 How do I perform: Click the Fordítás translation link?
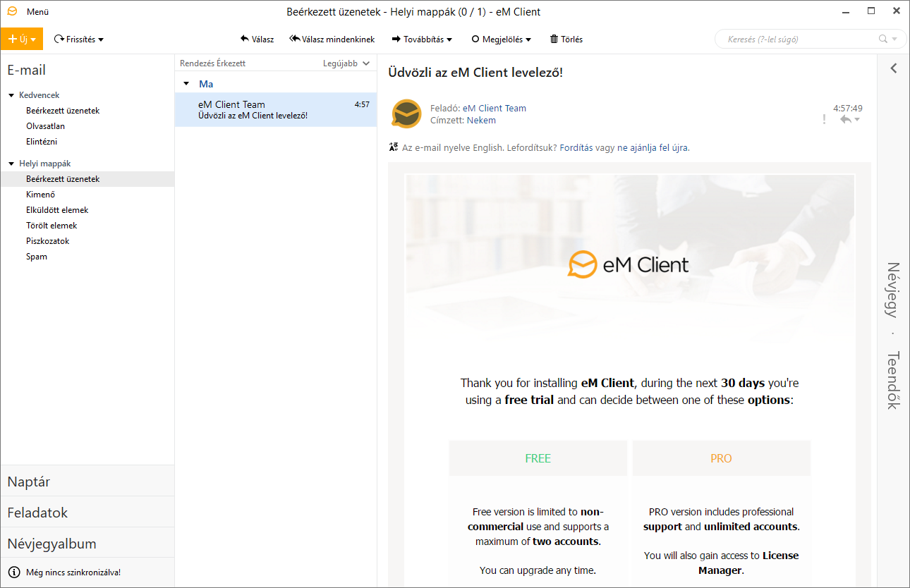pyautogui.click(x=578, y=147)
